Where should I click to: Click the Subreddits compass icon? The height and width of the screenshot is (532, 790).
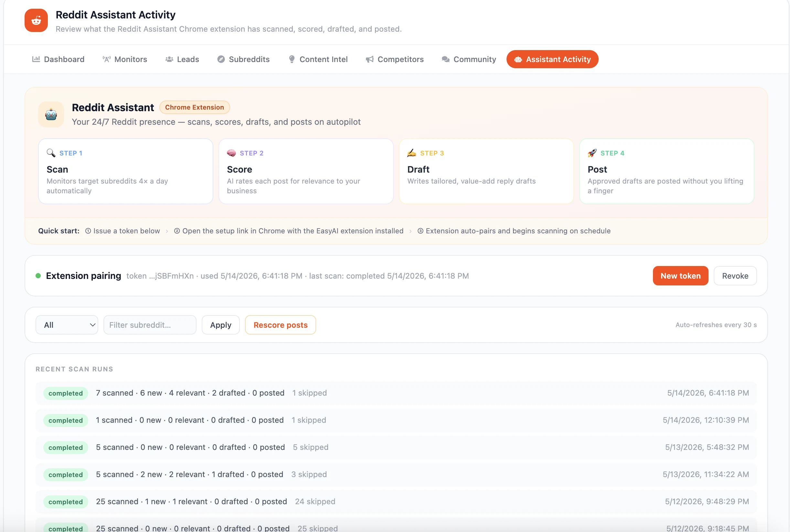point(221,59)
